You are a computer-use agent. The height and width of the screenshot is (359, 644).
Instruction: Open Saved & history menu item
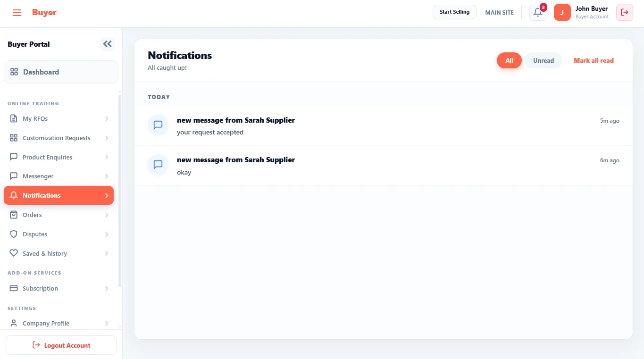59,253
